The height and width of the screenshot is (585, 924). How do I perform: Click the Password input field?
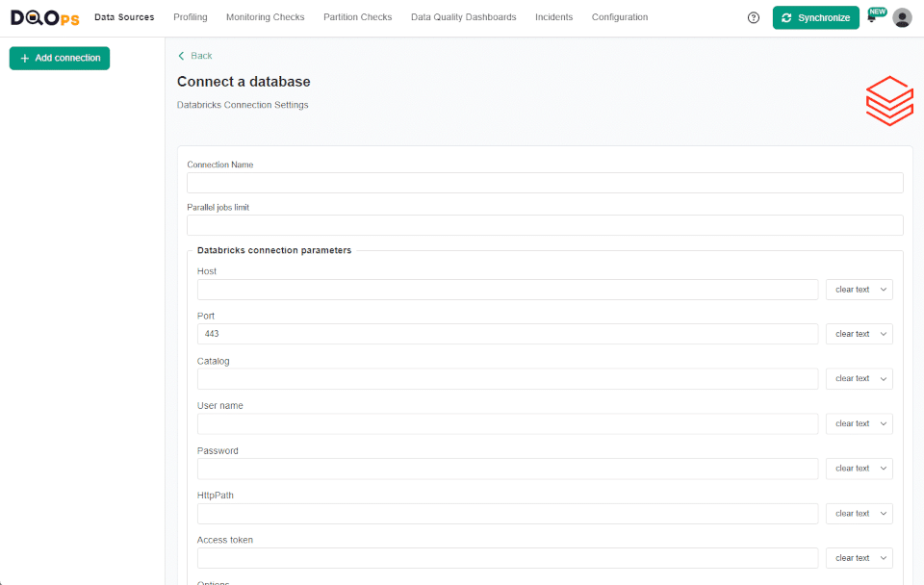[507, 469]
